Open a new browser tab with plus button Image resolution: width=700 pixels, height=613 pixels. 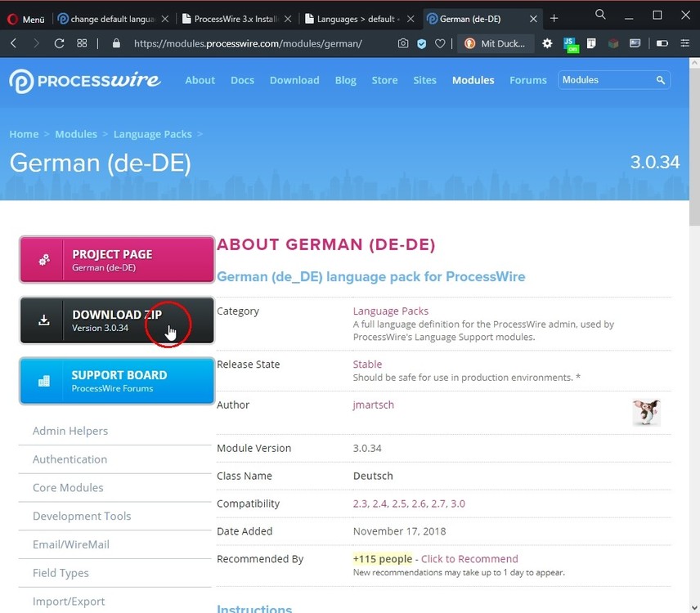click(554, 18)
